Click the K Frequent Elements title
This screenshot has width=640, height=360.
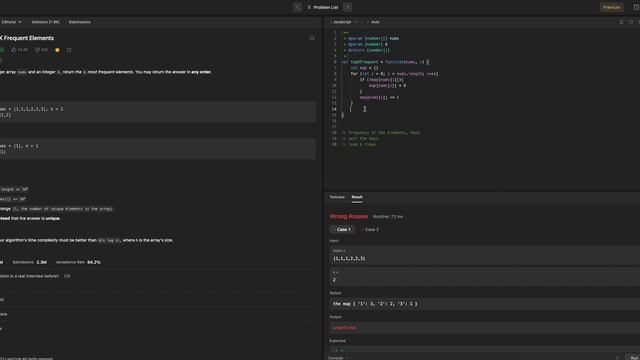coord(27,38)
